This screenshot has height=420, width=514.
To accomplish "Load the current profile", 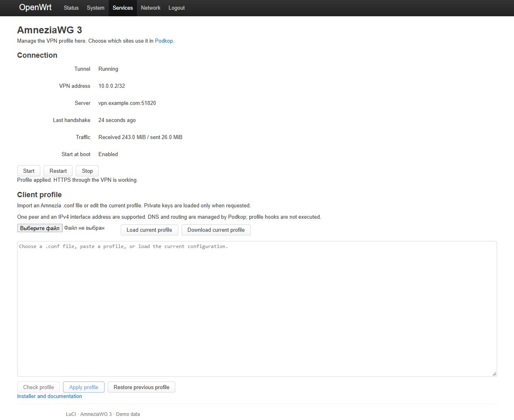I will click(x=149, y=230).
